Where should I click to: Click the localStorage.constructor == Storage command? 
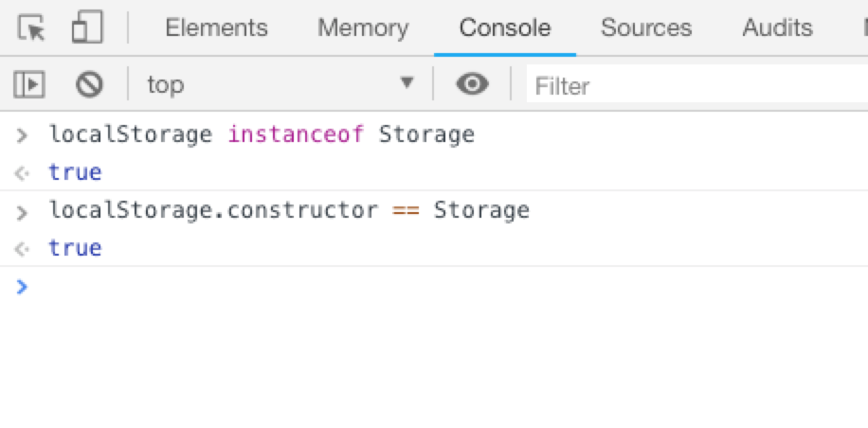pyautogui.click(x=289, y=210)
